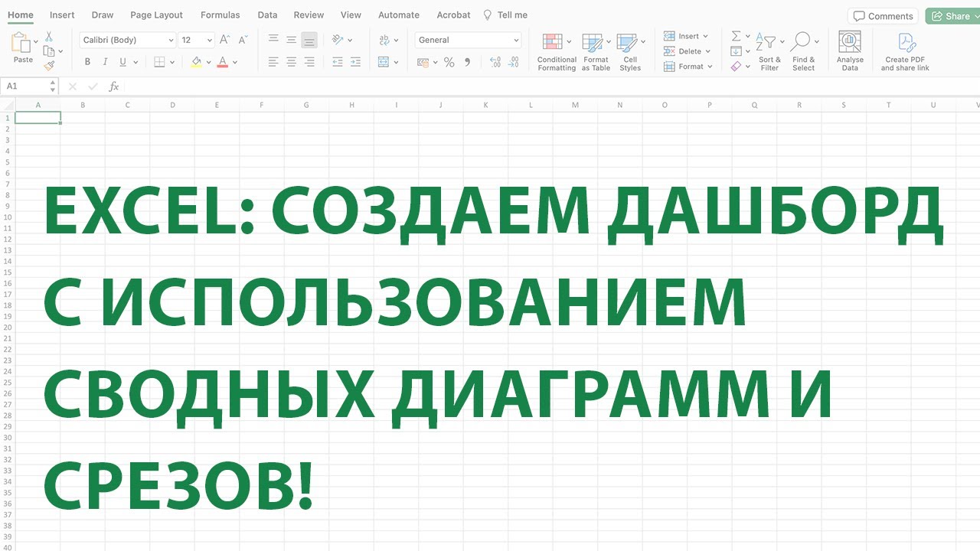
Task: Click the fill color bucket icon
Action: point(197,62)
